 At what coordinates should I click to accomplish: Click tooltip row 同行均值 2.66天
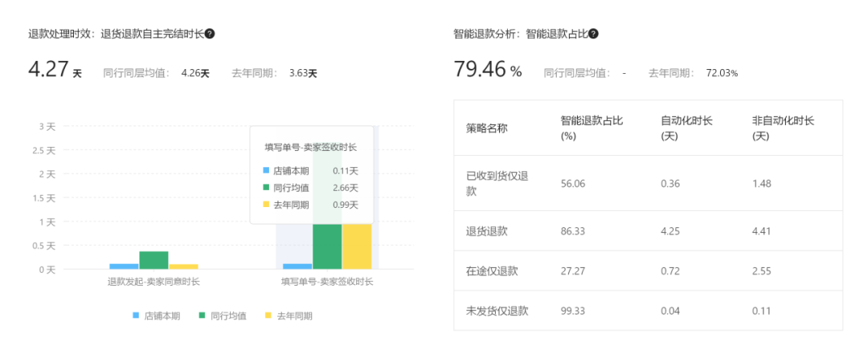tap(310, 188)
